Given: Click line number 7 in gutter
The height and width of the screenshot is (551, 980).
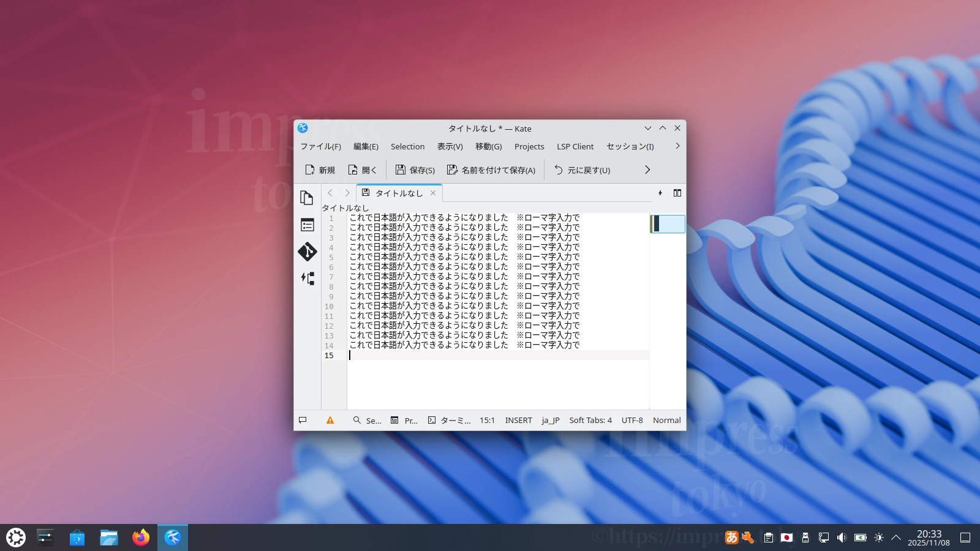Looking at the screenshot, I should pos(331,277).
